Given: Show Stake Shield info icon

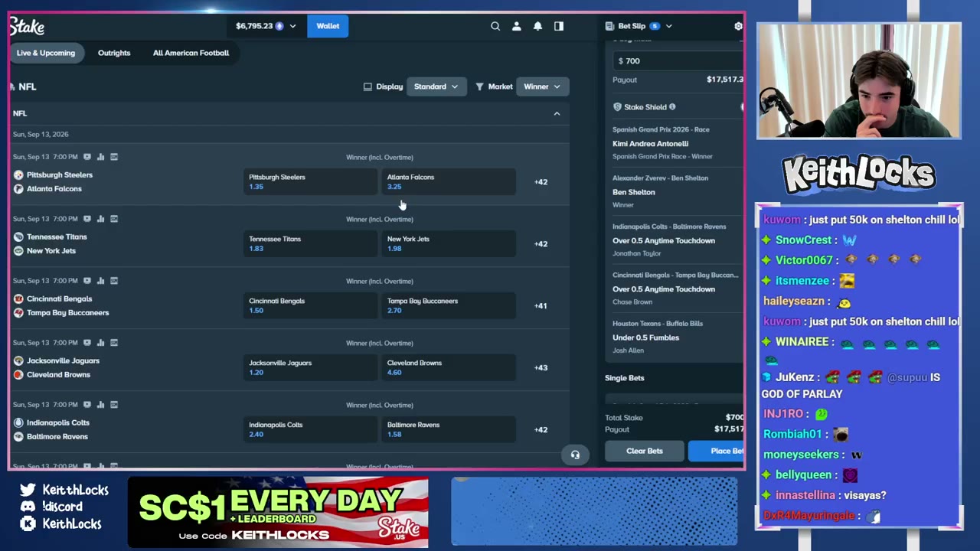Looking at the screenshot, I should click(x=672, y=107).
